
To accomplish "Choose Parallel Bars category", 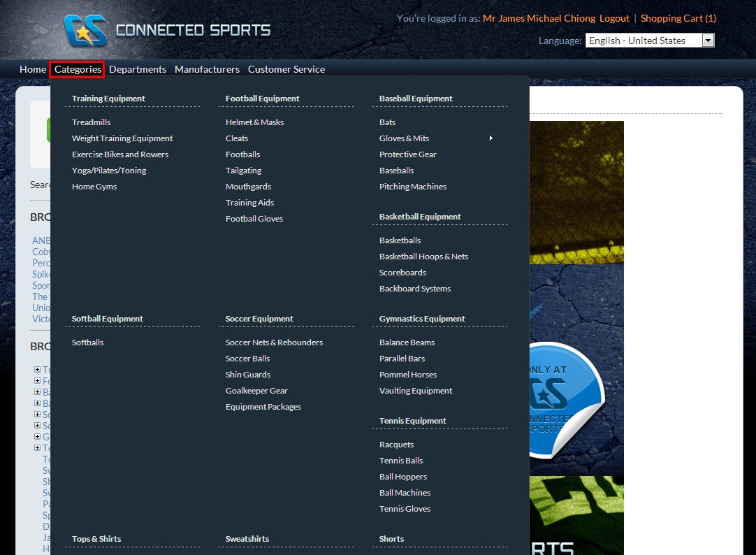I will pos(402,359).
